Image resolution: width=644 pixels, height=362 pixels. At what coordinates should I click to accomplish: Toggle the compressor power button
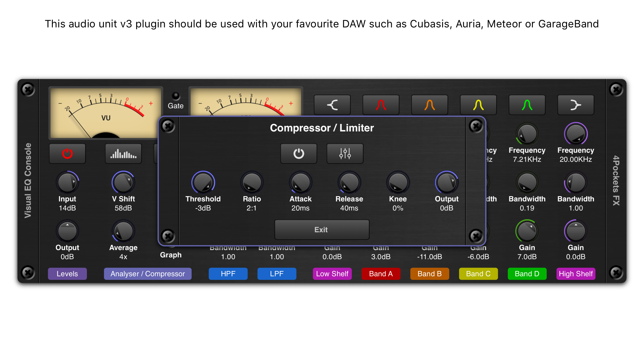pyautogui.click(x=299, y=154)
